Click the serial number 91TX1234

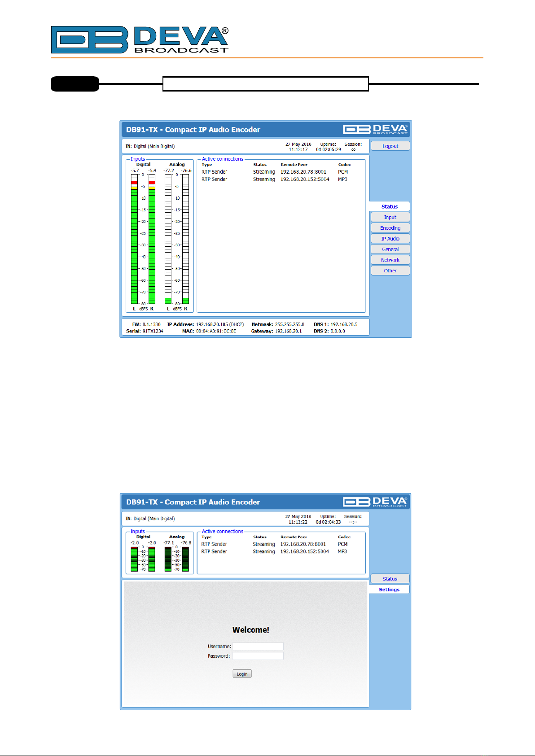(x=153, y=331)
